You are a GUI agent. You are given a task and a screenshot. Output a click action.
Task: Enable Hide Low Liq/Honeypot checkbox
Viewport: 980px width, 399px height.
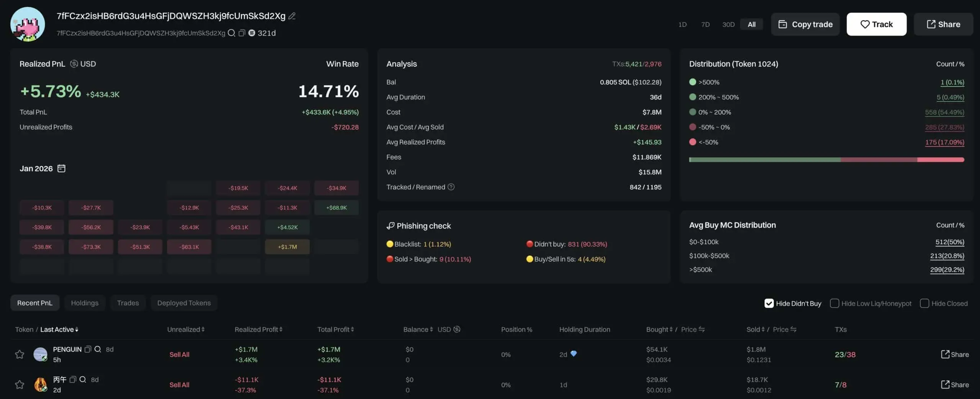[x=834, y=303]
